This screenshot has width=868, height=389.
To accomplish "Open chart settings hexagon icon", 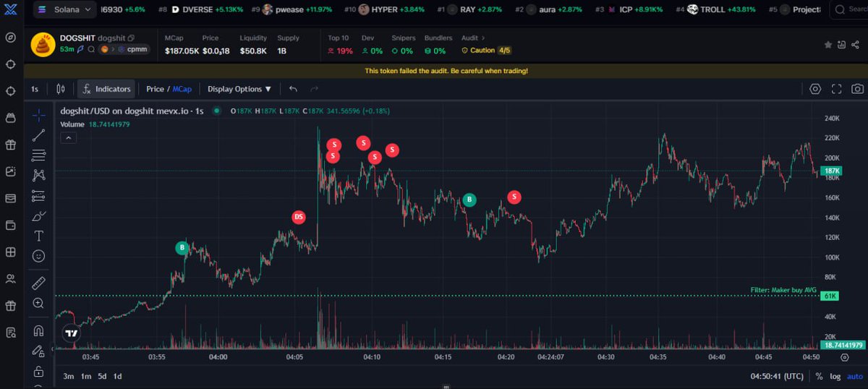I will (815, 89).
